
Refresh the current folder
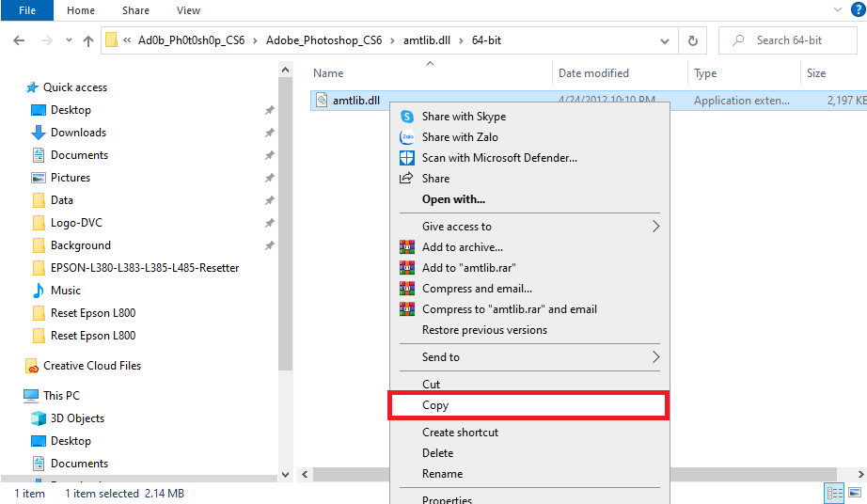coord(692,40)
